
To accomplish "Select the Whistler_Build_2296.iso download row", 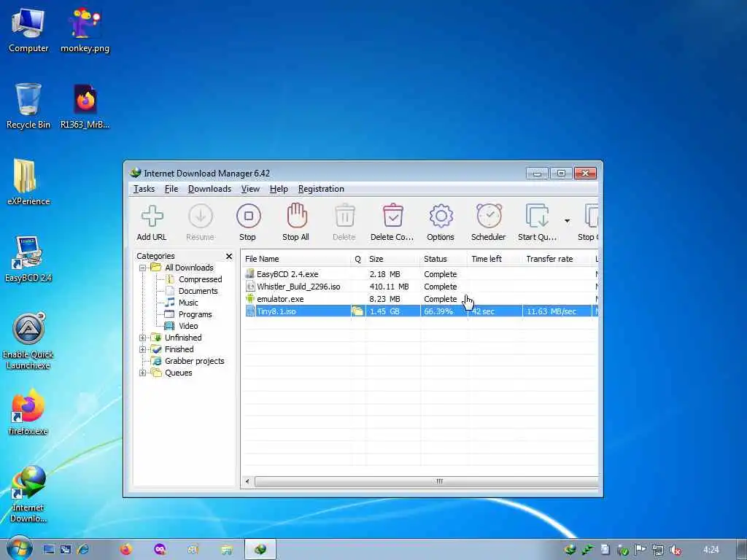I will (x=419, y=287).
